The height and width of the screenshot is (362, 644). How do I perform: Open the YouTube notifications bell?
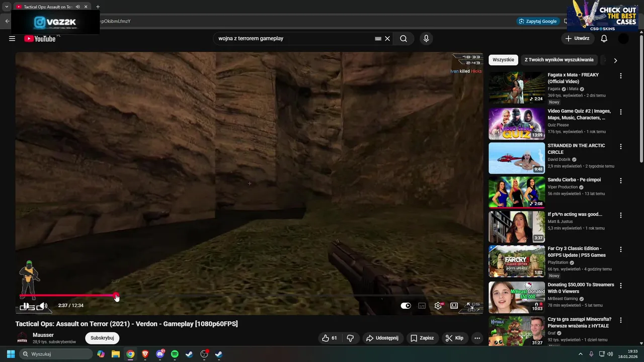[x=604, y=39]
